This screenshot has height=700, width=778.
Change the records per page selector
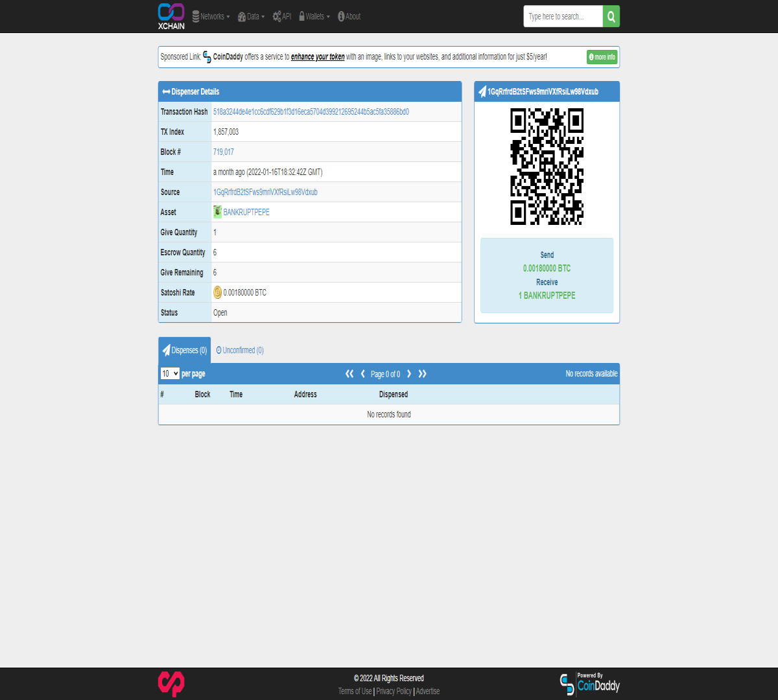pyautogui.click(x=170, y=374)
